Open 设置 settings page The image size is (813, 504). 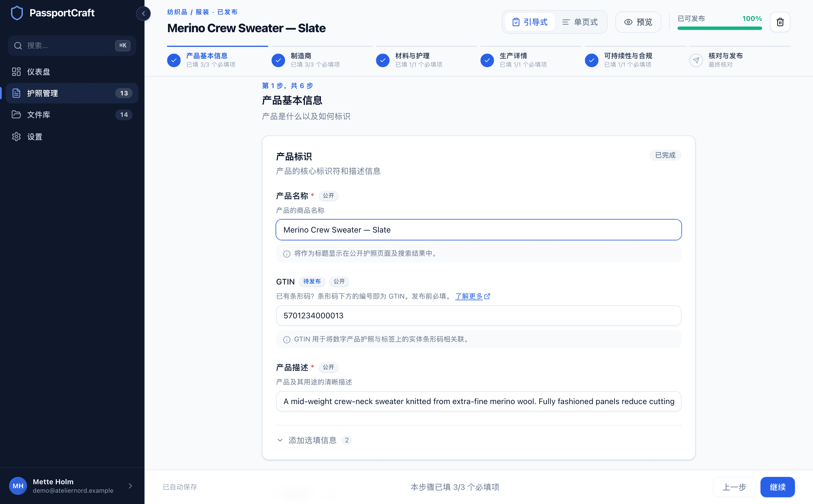pos(72,137)
